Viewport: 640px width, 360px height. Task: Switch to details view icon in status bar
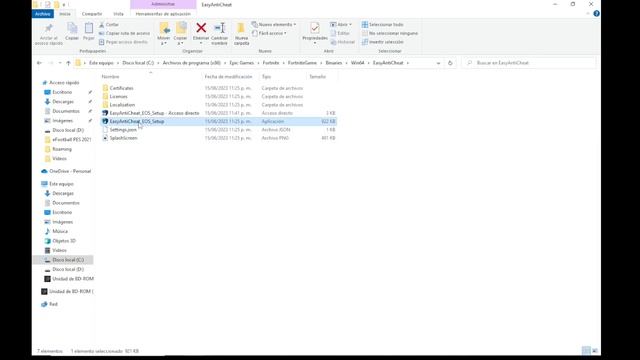click(x=586, y=351)
